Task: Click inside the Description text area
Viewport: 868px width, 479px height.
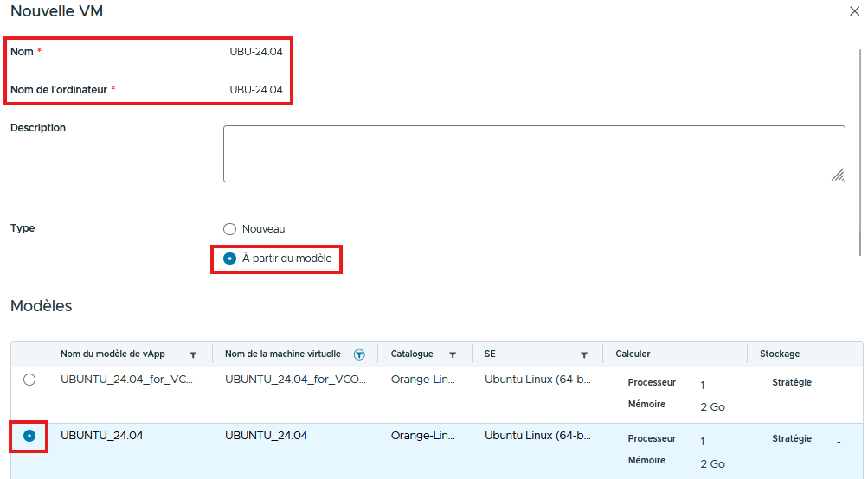Action: pos(532,154)
